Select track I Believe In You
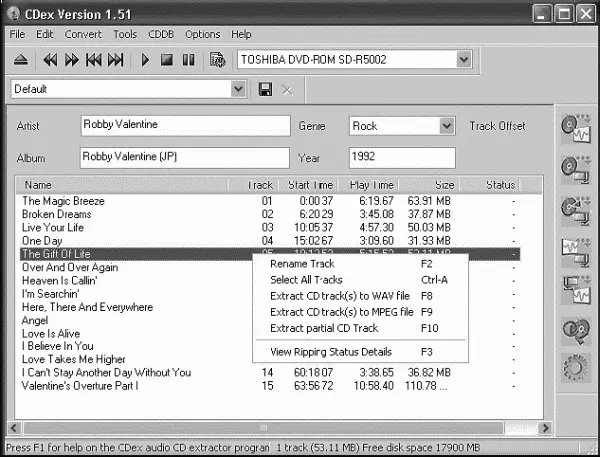This screenshot has height=457, width=600. click(57, 346)
